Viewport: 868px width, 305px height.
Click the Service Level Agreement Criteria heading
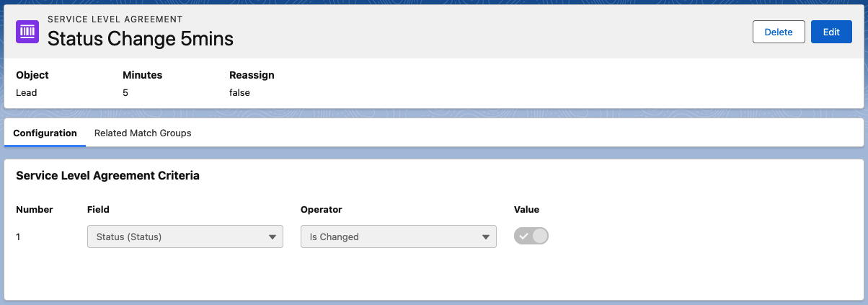pyautogui.click(x=107, y=175)
